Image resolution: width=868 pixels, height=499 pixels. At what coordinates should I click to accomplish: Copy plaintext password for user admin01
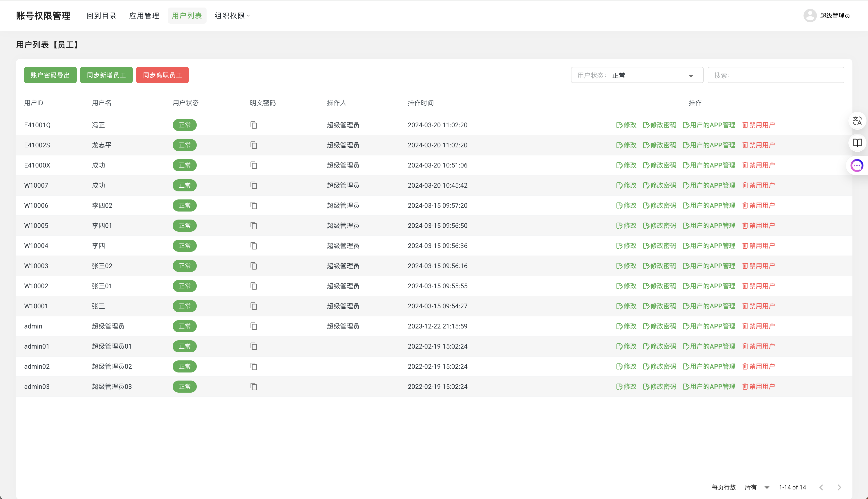[254, 347]
